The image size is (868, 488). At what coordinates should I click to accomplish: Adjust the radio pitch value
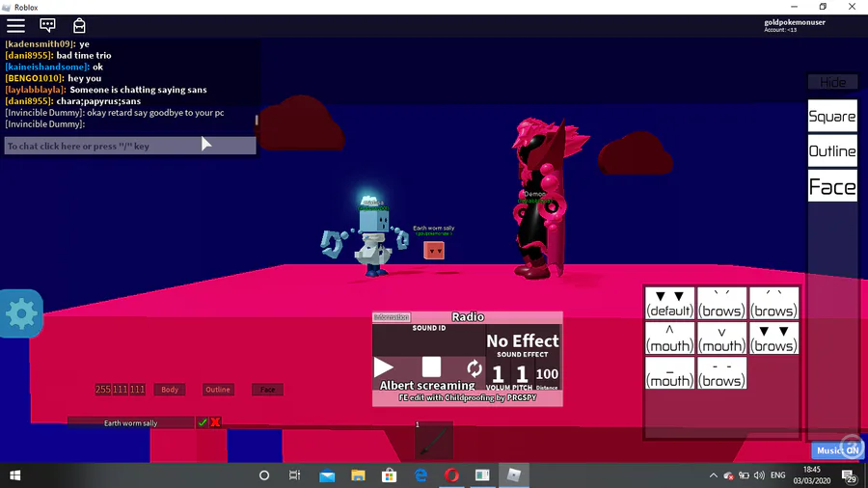[522, 374]
